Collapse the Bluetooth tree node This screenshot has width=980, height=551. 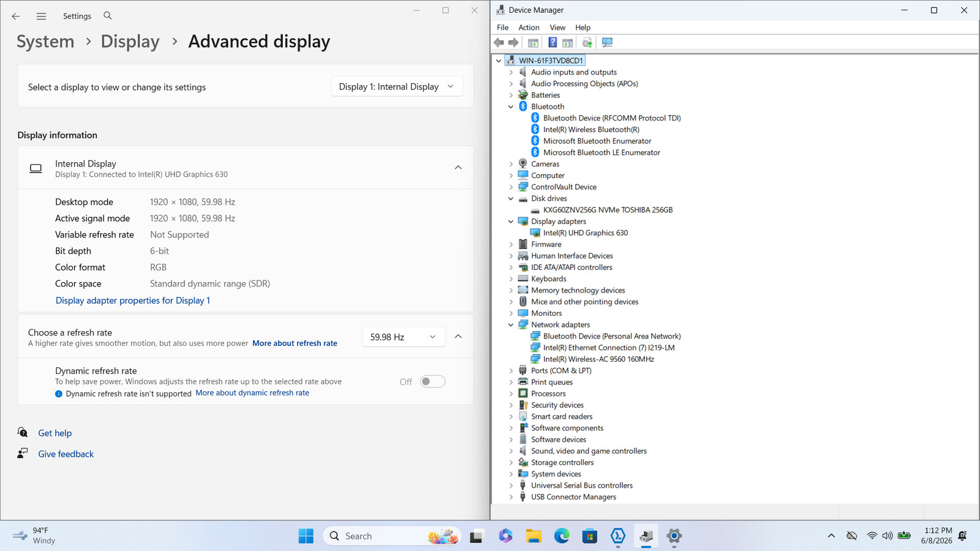(x=511, y=107)
